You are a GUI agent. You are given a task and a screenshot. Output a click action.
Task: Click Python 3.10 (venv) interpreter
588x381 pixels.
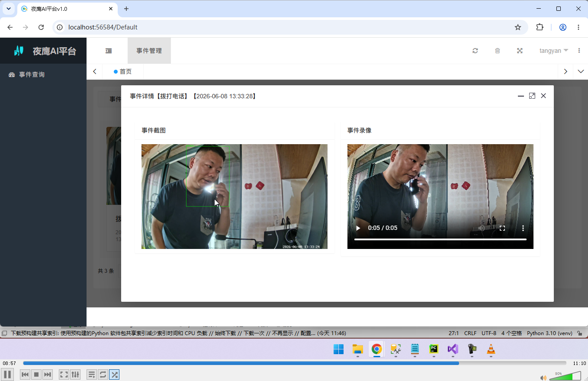pyautogui.click(x=549, y=333)
